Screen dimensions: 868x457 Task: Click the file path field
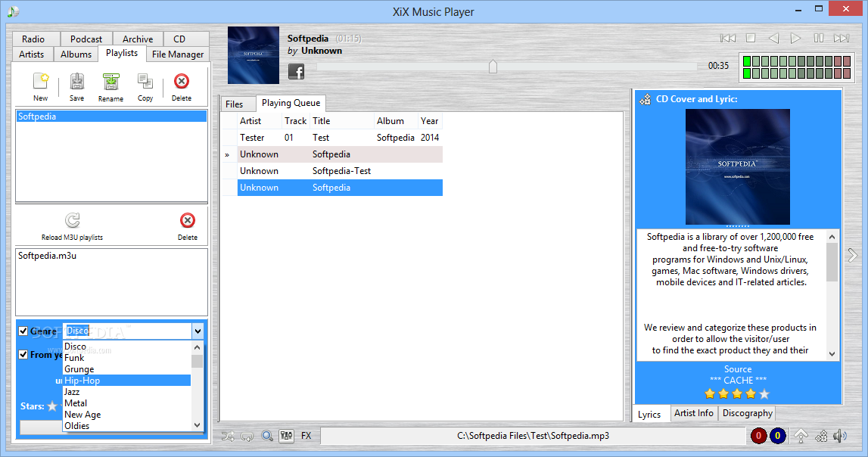(533, 436)
